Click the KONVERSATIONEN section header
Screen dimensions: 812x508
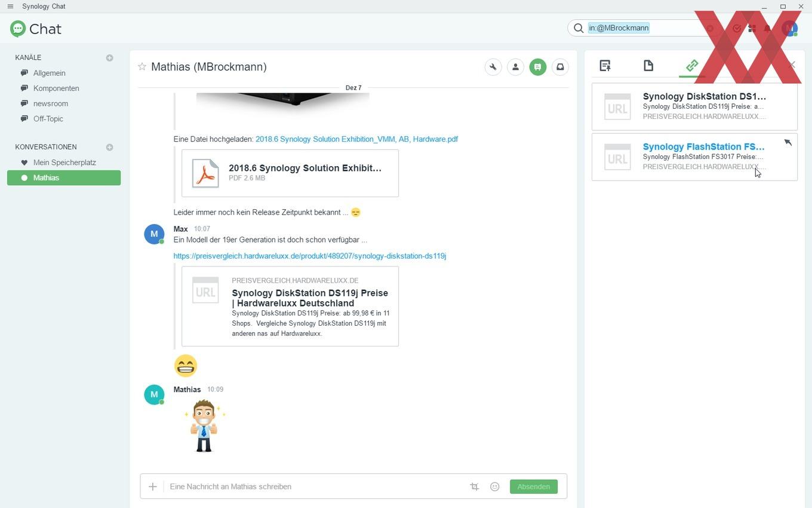pyautogui.click(x=46, y=147)
